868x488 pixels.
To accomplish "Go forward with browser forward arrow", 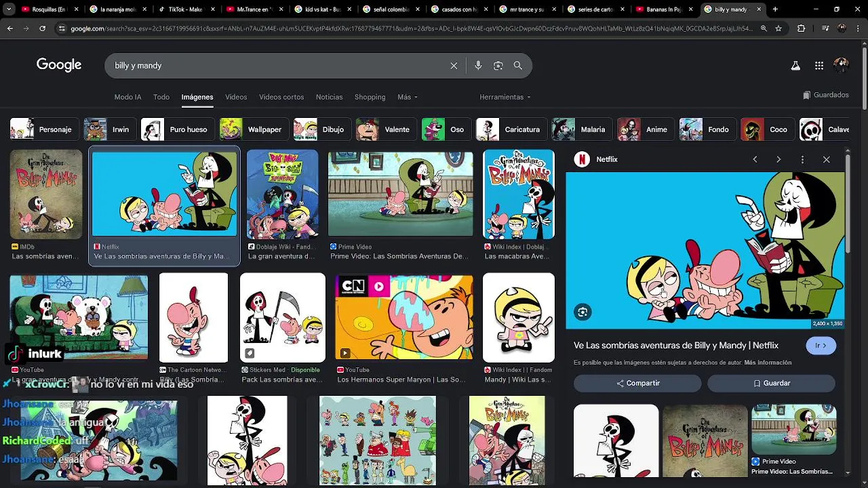I will tap(26, 28).
